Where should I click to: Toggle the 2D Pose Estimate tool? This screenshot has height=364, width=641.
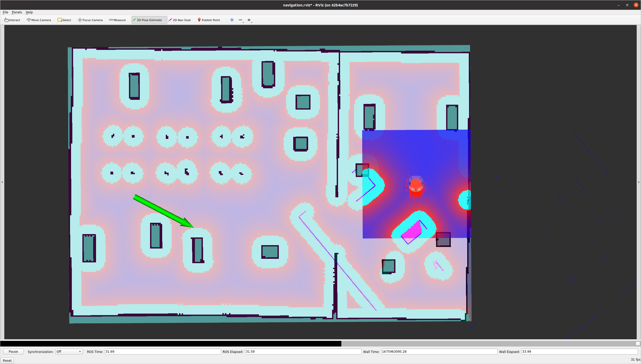pos(147,20)
